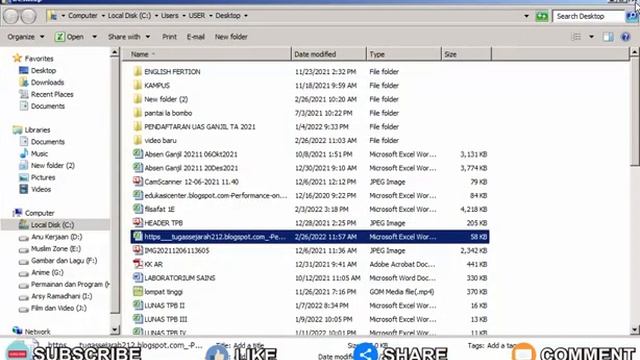Click the Forward navigation arrow button
640x360 pixels.
tap(29, 16)
